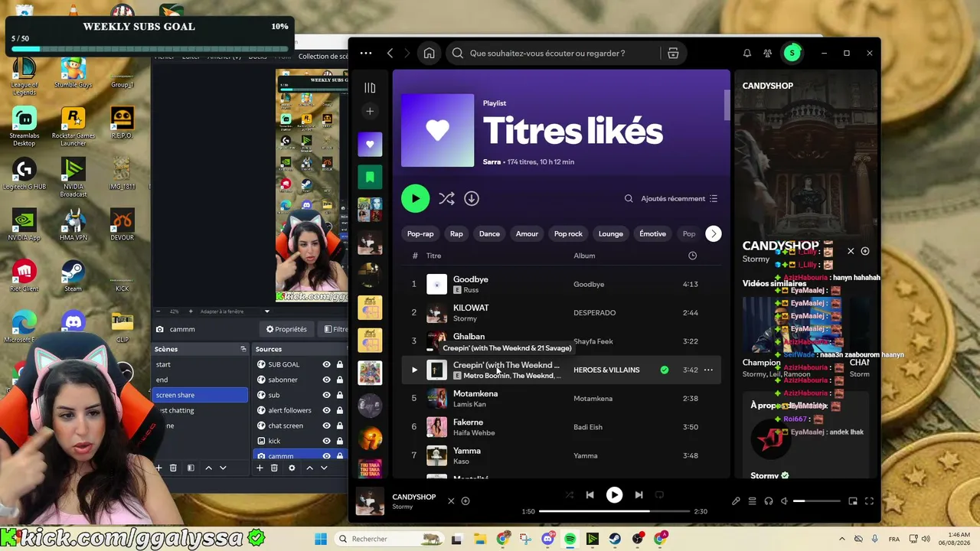The image size is (980, 551).
Task: Open more options for Creepin' track
Action: (x=708, y=370)
